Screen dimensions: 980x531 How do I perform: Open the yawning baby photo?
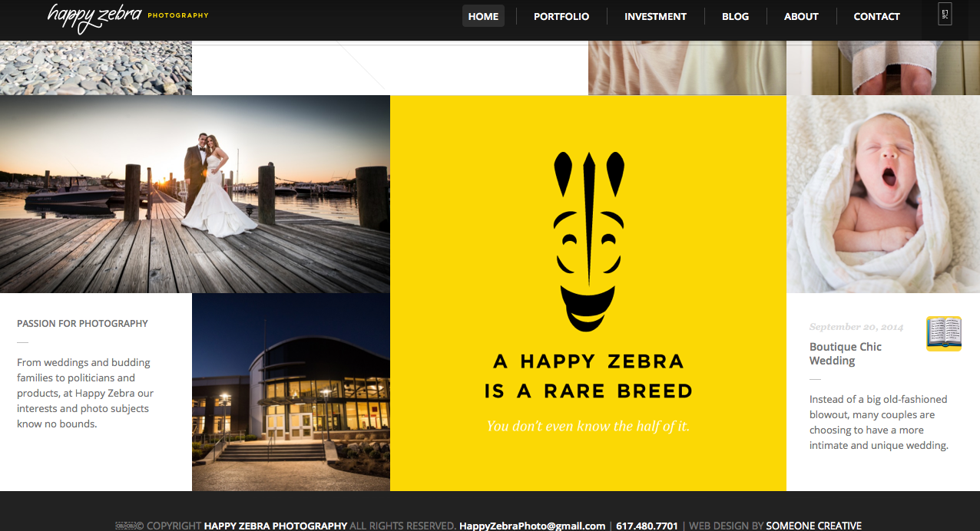pyautogui.click(x=883, y=194)
